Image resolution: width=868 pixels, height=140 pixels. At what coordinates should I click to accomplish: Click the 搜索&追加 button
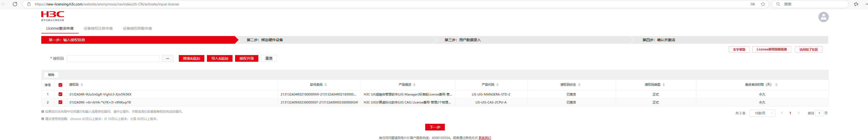click(x=191, y=58)
